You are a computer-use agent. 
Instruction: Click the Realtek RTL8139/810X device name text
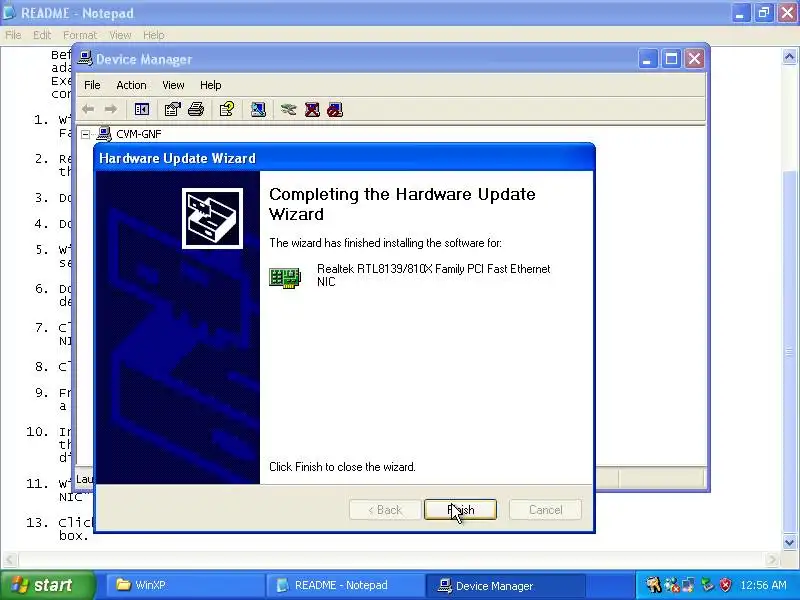(434, 276)
